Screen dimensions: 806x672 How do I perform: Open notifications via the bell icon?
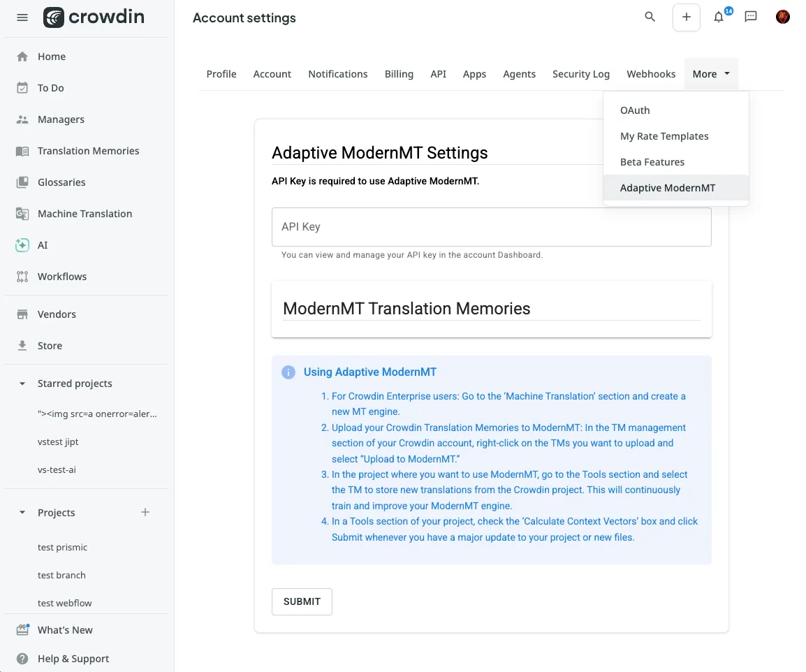pyautogui.click(x=719, y=17)
